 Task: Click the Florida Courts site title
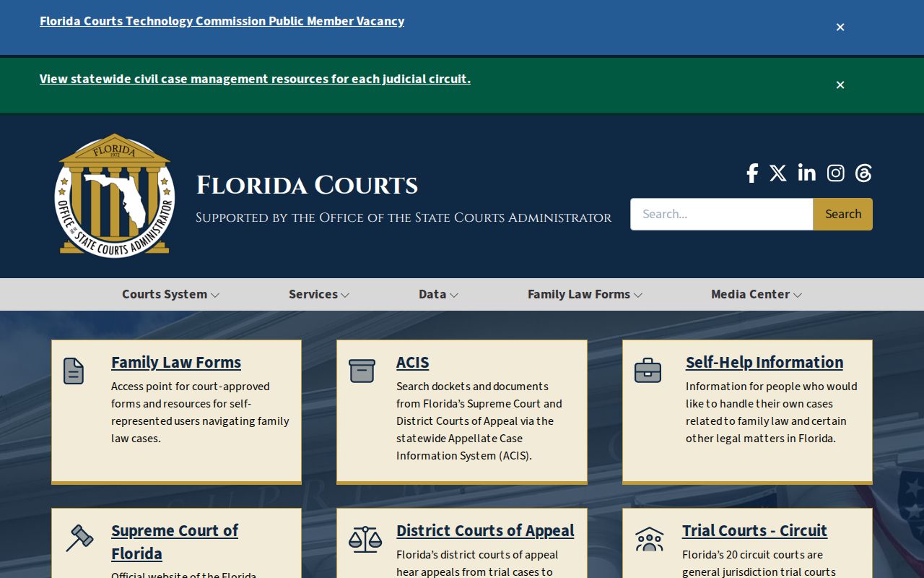click(x=307, y=185)
